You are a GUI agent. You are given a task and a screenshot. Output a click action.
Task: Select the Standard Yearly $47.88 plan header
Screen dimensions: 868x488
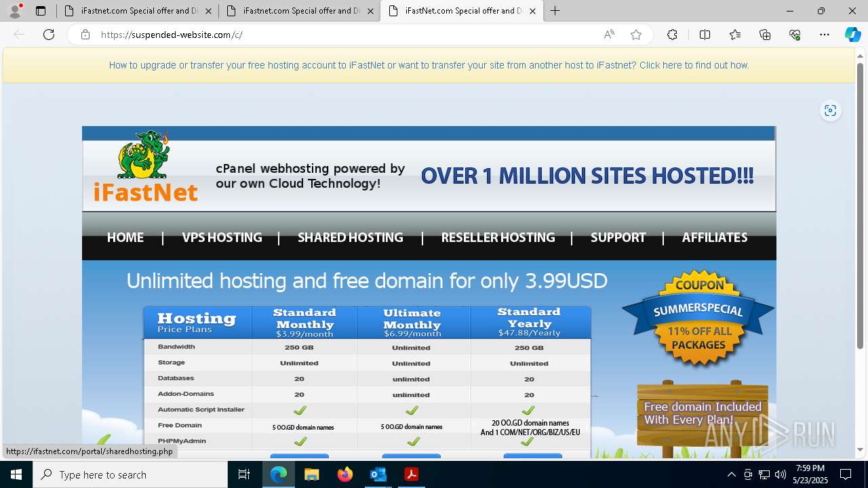(x=529, y=323)
